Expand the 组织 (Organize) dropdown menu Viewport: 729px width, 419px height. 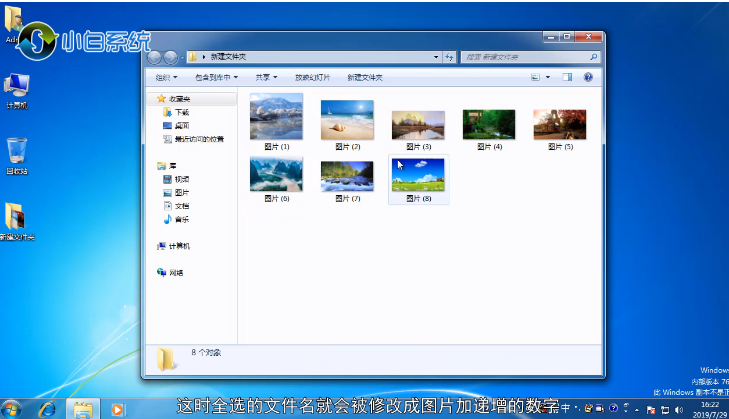pyautogui.click(x=166, y=77)
